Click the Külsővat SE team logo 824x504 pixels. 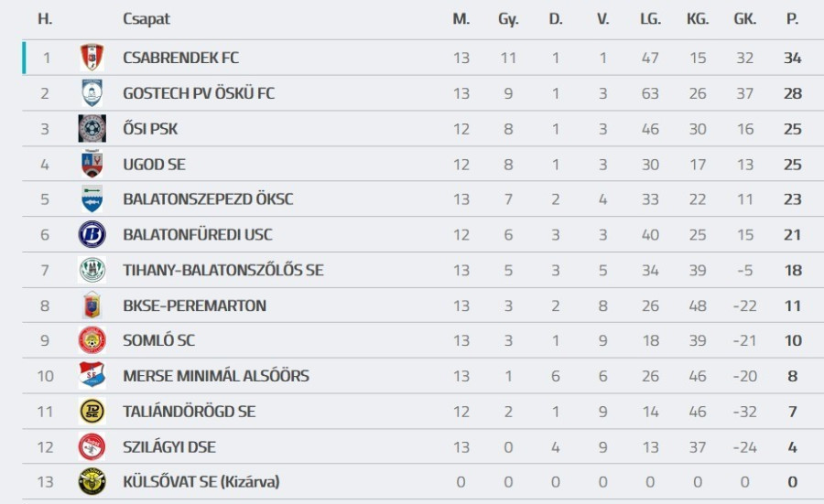coord(92,482)
